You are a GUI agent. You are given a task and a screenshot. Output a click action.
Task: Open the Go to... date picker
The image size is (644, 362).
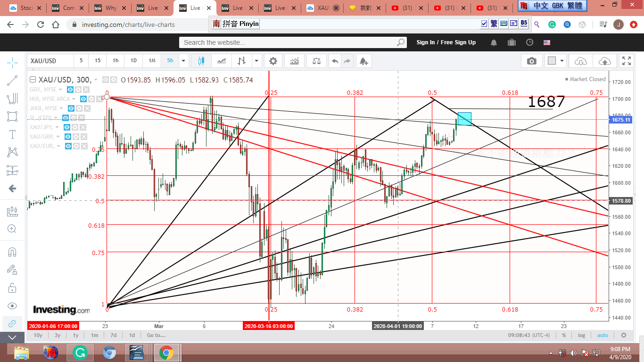coord(156,335)
